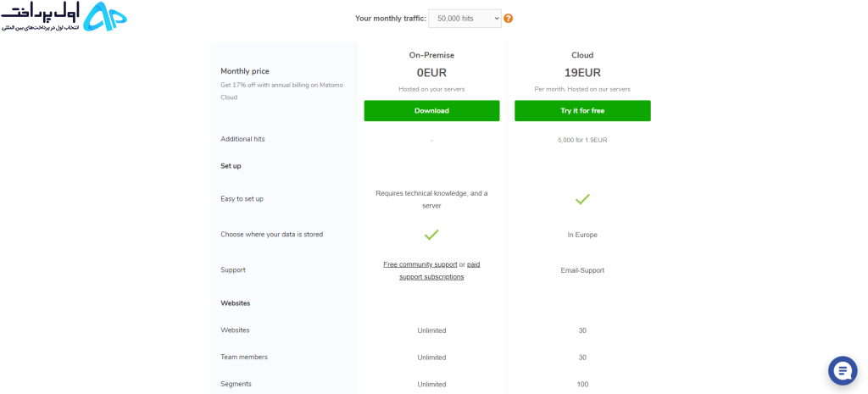Click the Email-Support cell text
868x394 pixels.
(582, 270)
